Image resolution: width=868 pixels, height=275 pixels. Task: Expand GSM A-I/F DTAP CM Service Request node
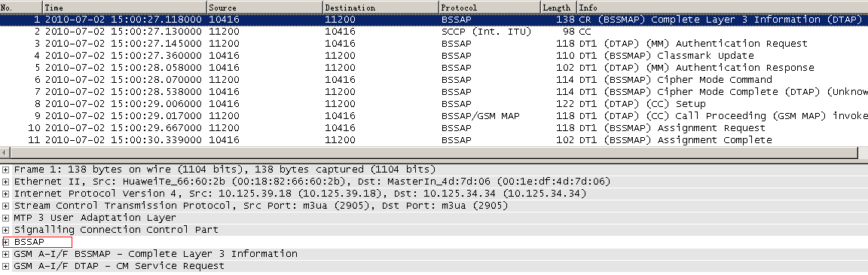[6, 266]
